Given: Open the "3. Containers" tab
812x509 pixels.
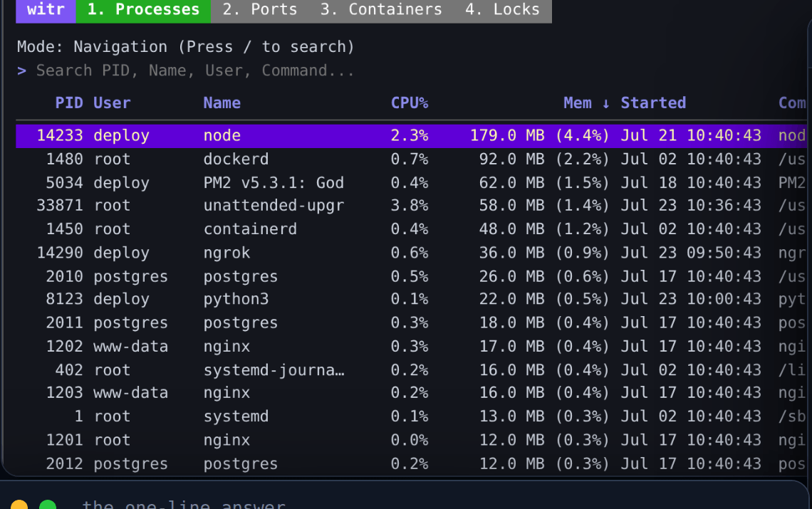Looking at the screenshot, I should tap(381, 9).
